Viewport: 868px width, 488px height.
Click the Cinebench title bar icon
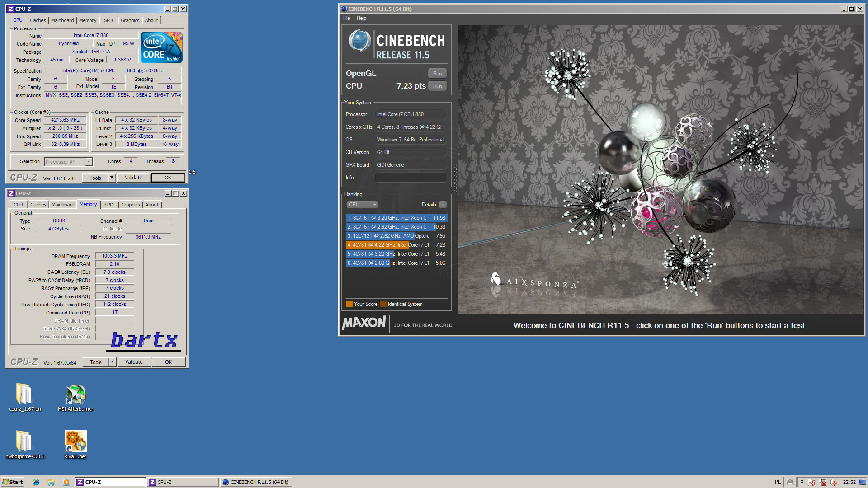(x=344, y=9)
